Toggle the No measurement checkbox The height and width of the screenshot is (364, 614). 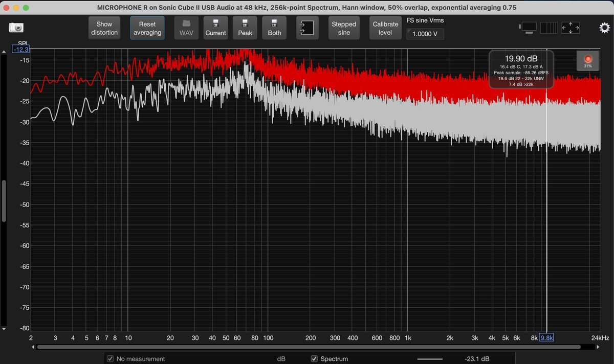click(x=110, y=359)
